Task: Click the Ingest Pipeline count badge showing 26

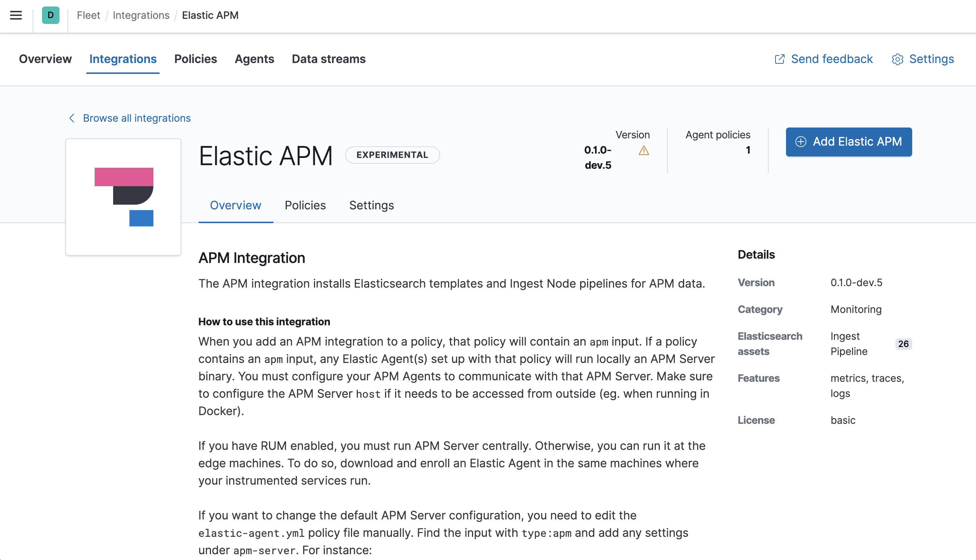Action: tap(903, 344)
